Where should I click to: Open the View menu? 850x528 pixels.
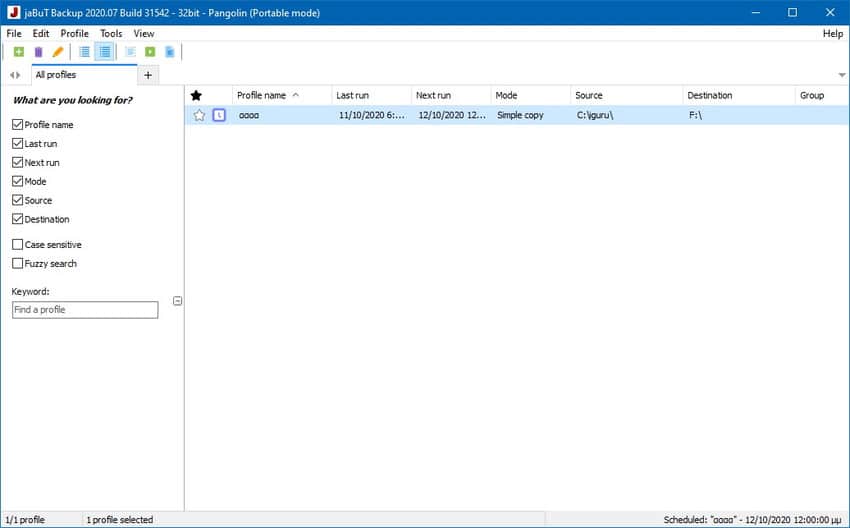[144, 34]
